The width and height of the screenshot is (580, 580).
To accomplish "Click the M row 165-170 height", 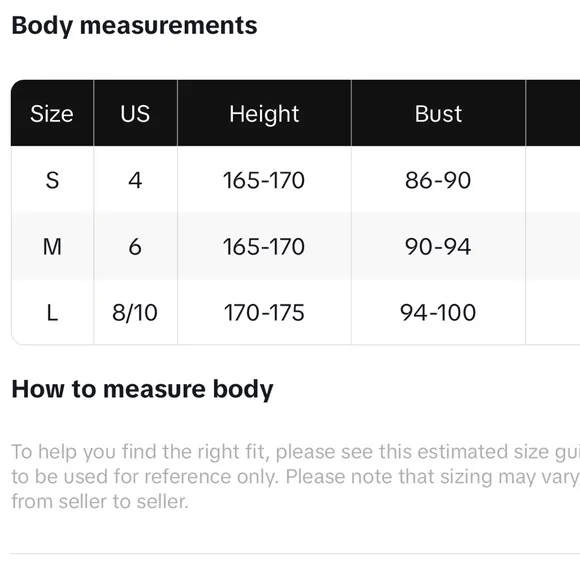I will (264, 246).
